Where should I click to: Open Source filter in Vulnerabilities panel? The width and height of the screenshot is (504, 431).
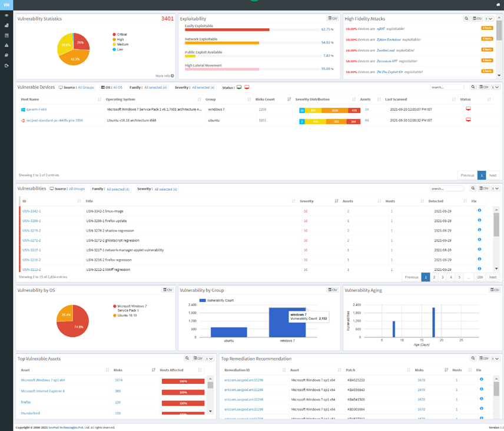click(67, 189)
